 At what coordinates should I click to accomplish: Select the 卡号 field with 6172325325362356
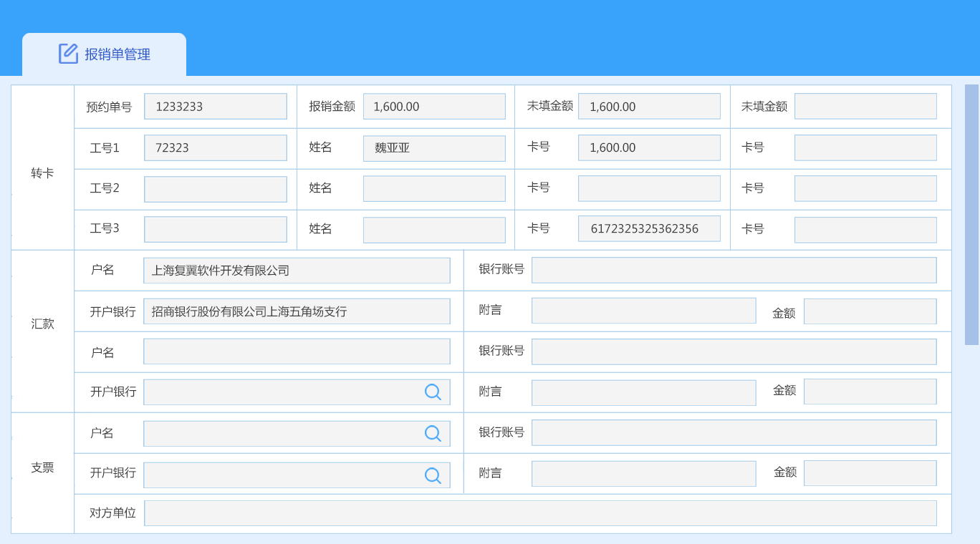pos(649,229)
